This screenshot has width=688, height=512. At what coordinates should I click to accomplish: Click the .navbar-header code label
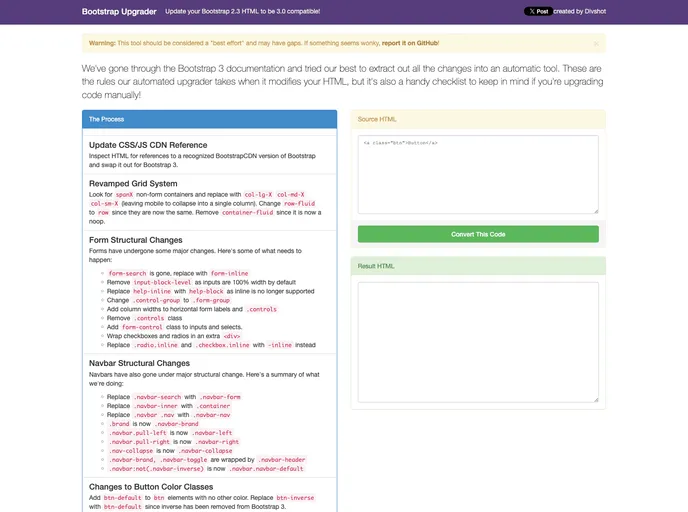(282, 460)
